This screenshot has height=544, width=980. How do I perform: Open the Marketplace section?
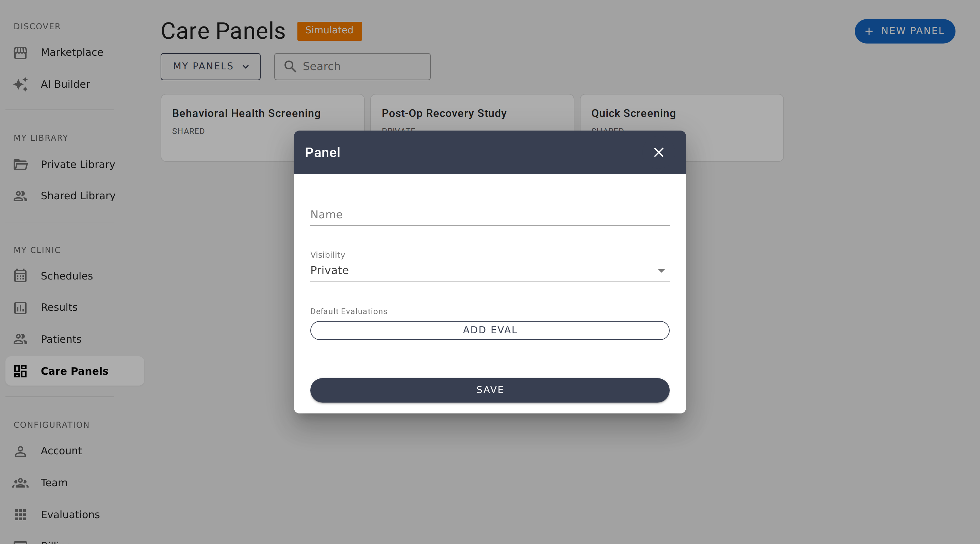(x=20, y=53)
